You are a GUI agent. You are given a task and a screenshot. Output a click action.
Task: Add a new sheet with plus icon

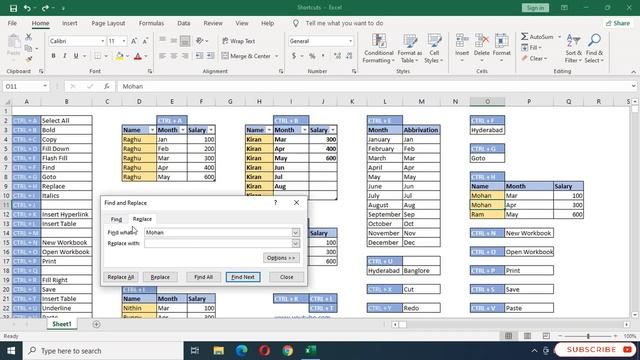tap(96, 324)
